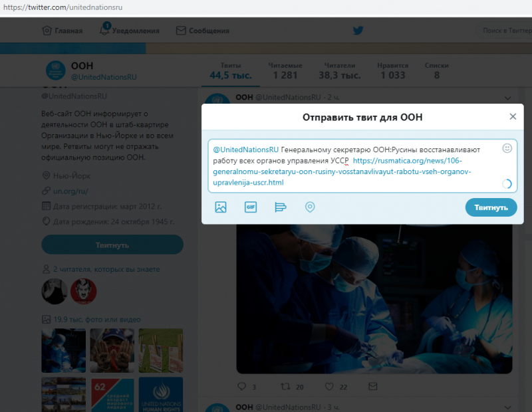Reply to the surgery photo tweet
Viewport: 532px width, 412px height.
tap(241, 386)
